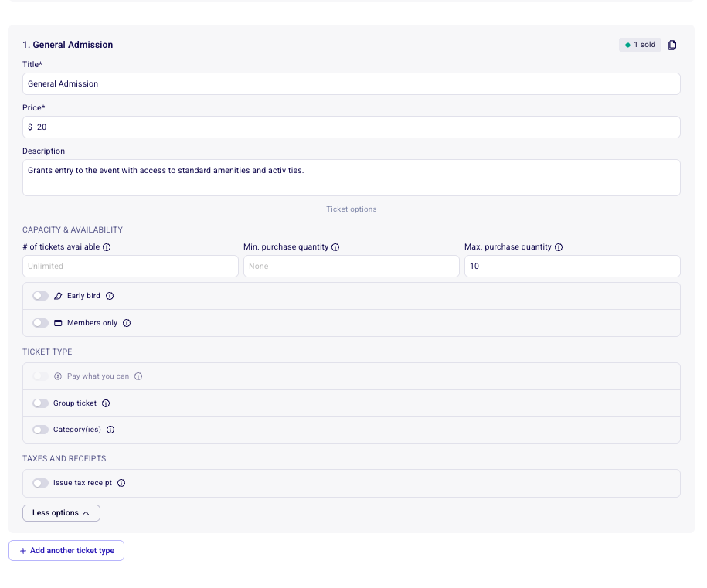
Task: Click the Min. purchase quantity field
Action: coord(352,266)
